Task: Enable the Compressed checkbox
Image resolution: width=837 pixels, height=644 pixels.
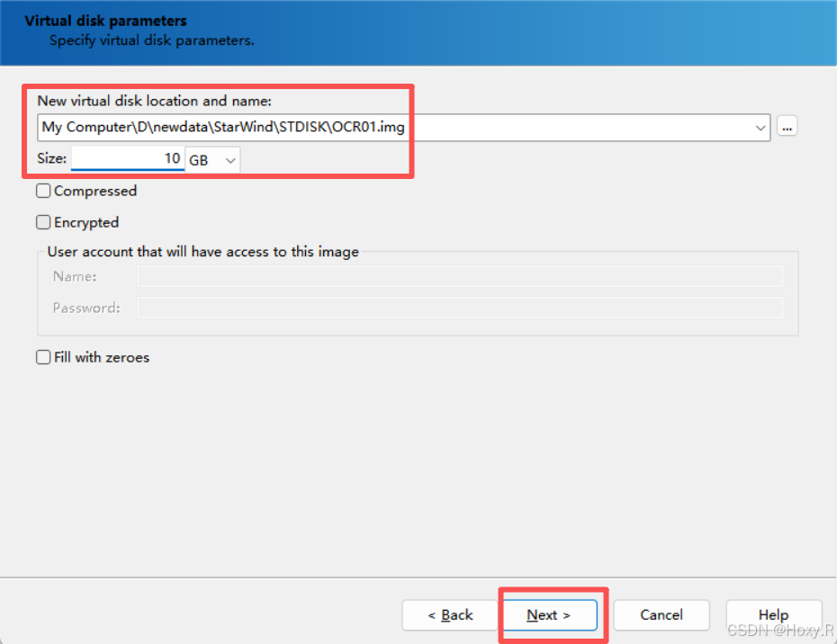Action: click(x=43, y=191)
